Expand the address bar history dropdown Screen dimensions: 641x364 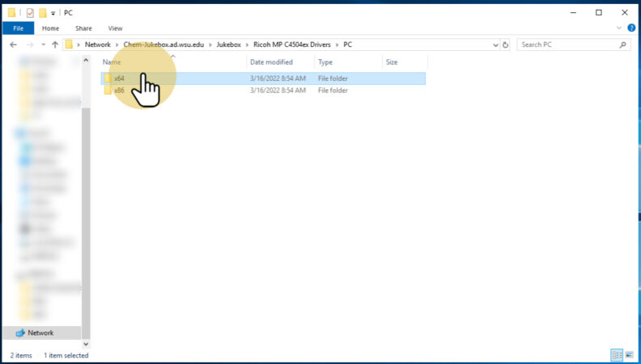[x=495, y=44]
